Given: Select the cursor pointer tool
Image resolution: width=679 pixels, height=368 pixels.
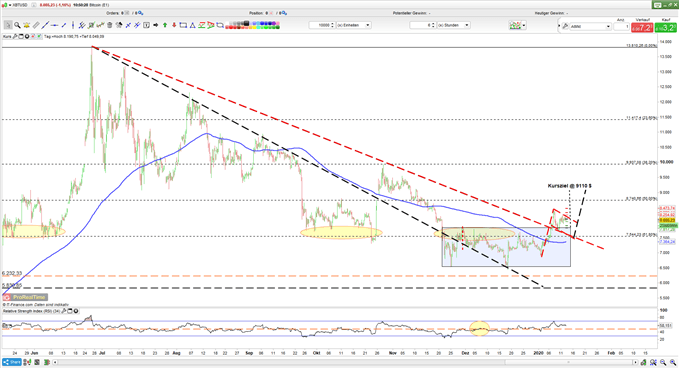Looking at the screenshot, I should [8, 25].
